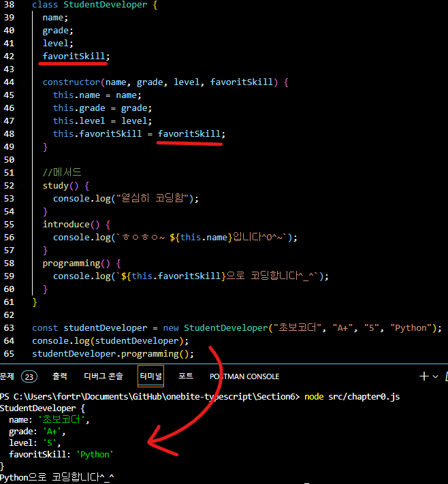Collapse the StudentDeveloper class fold on line 38

[25, 5]
